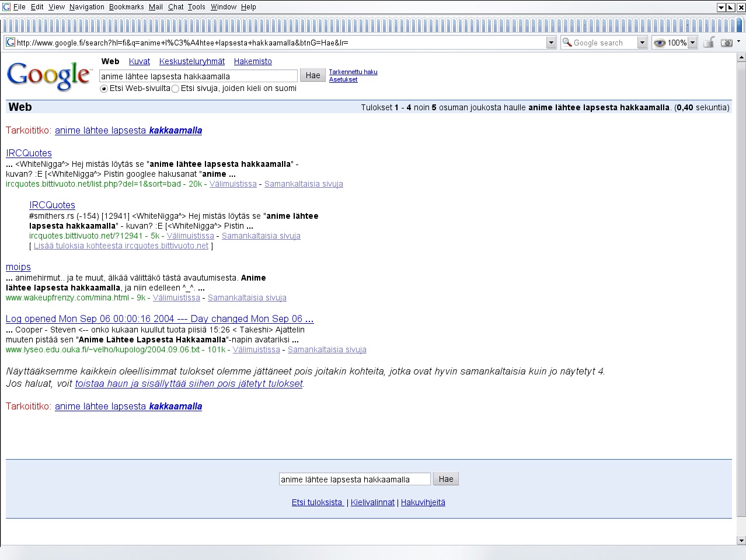The image size is (746, 560).
Task: Switch to the Kuvat search tab
Action: [140, 61]
